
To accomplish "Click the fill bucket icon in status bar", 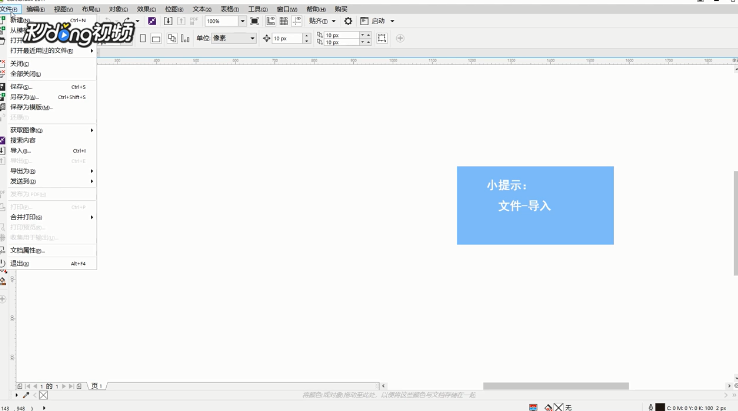I will [x=548, y=408].
